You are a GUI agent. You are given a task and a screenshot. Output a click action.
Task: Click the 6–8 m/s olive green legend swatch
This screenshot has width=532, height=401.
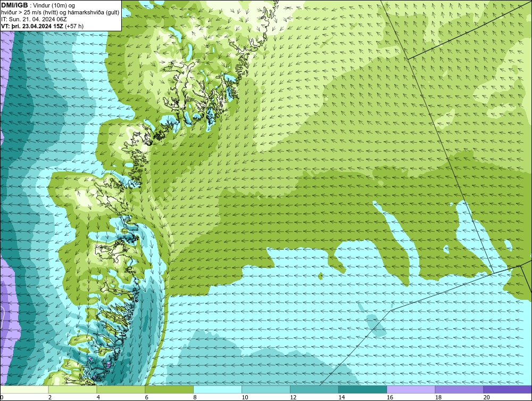(x=169, y=389)
